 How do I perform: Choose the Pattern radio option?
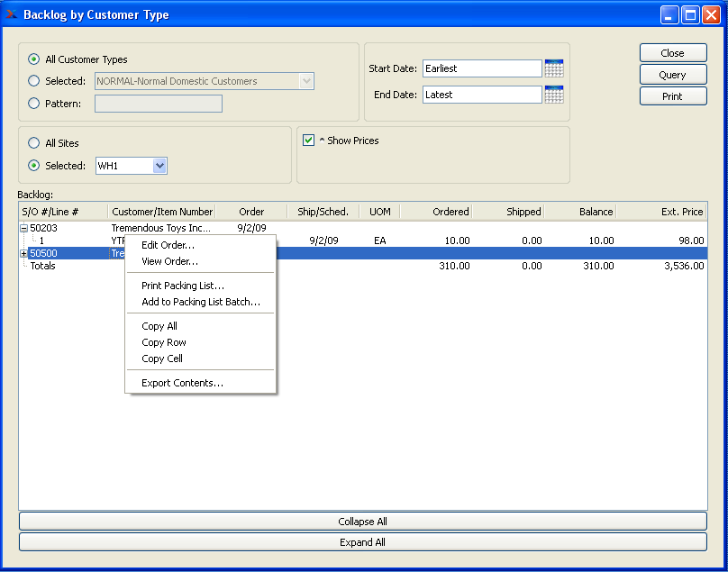pyautogui.click(x=34, y=104)
